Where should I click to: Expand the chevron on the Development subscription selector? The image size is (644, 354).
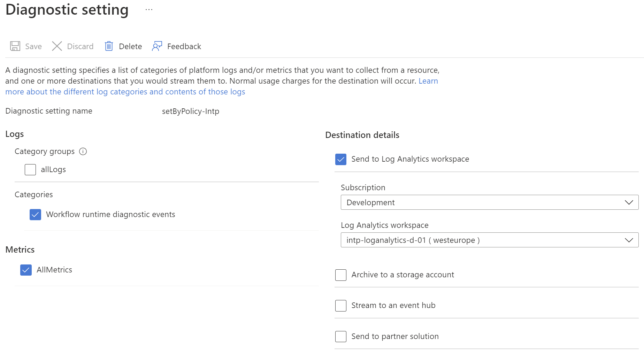pos(629,202)
